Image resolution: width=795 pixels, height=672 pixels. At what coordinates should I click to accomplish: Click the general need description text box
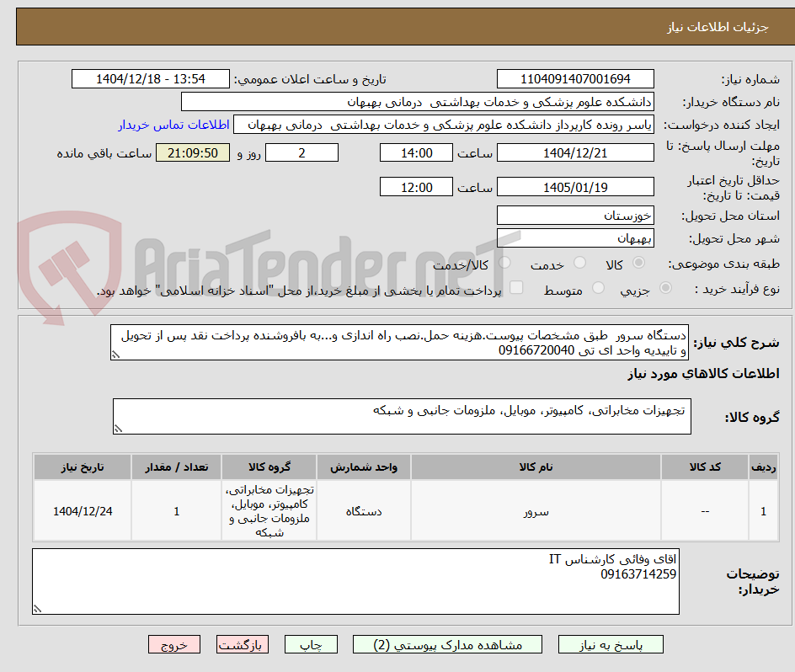click(x=399, y=343)
